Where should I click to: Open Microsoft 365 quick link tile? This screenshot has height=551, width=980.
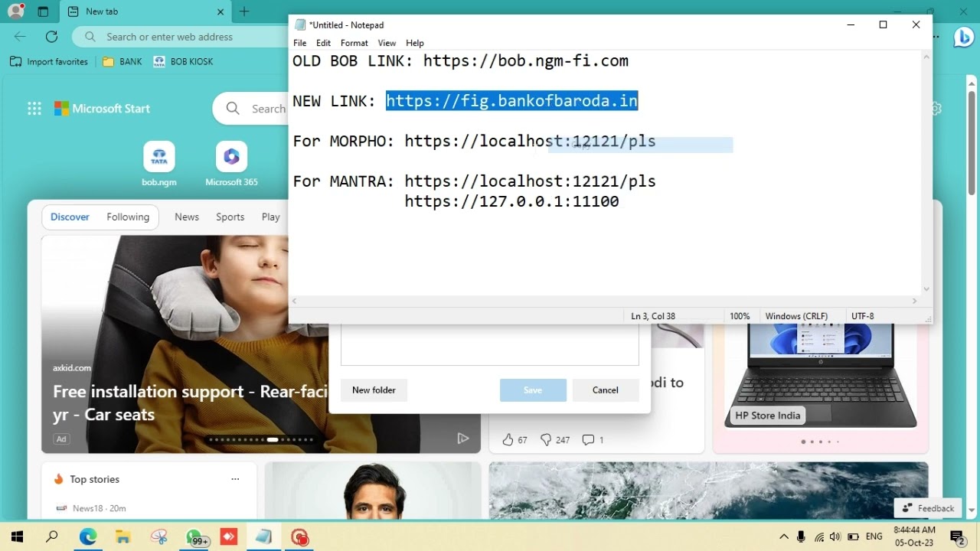(x=231, y=164)
